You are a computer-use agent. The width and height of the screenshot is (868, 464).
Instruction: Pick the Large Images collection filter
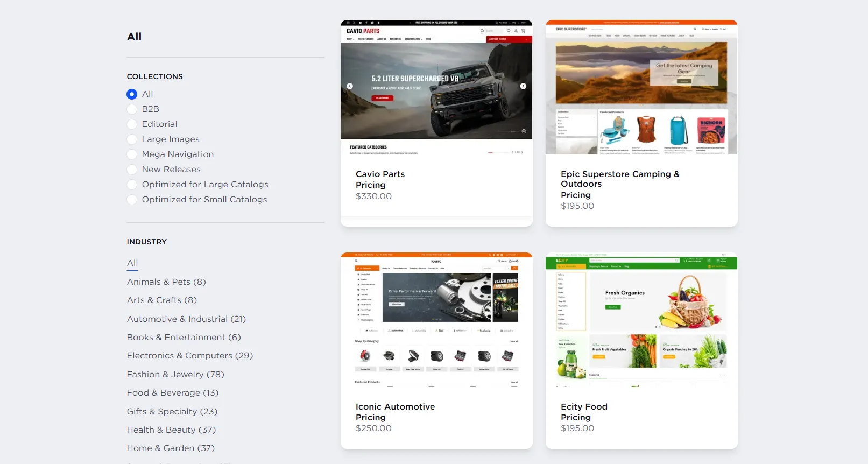[x=132, y=139]
